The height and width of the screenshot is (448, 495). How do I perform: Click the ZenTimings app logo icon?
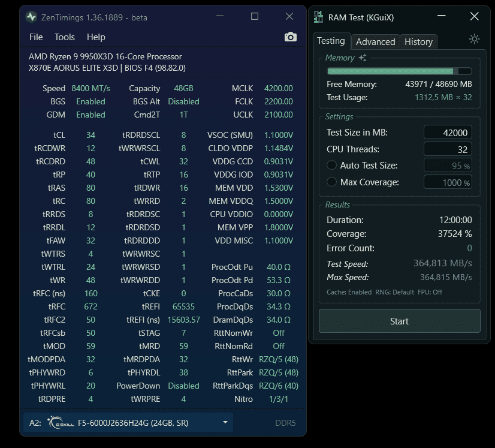click(31, 17)
